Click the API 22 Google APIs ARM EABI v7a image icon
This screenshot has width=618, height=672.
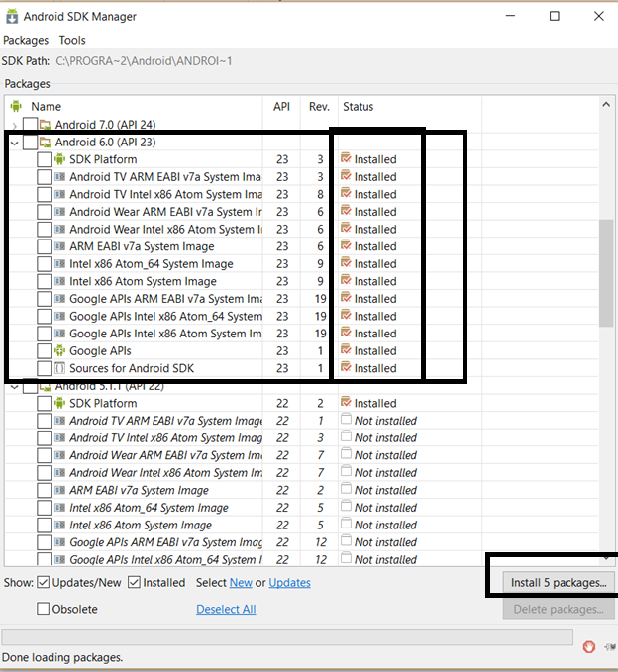pyautogui.click(x=59, y=542)
